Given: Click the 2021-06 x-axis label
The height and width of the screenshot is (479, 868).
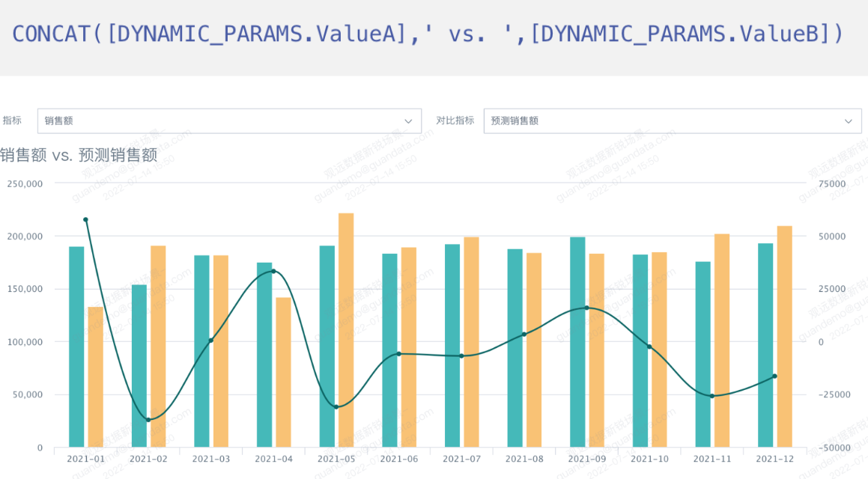Looking at the screenshot, I should (x=398, y=459).
